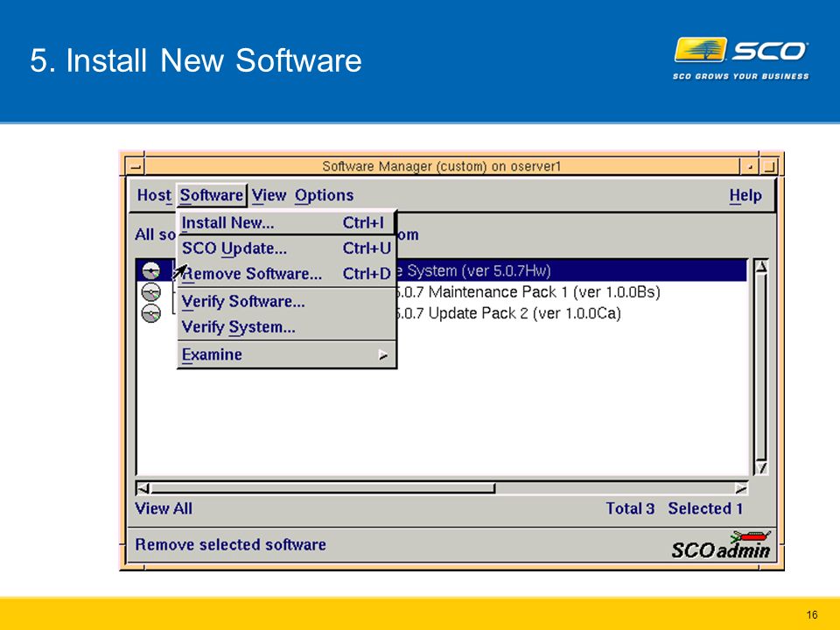This screenshot has width=840, height=630.
Task: Click the horizontal scrollbar thumb
Action: (x=323, y=488)
